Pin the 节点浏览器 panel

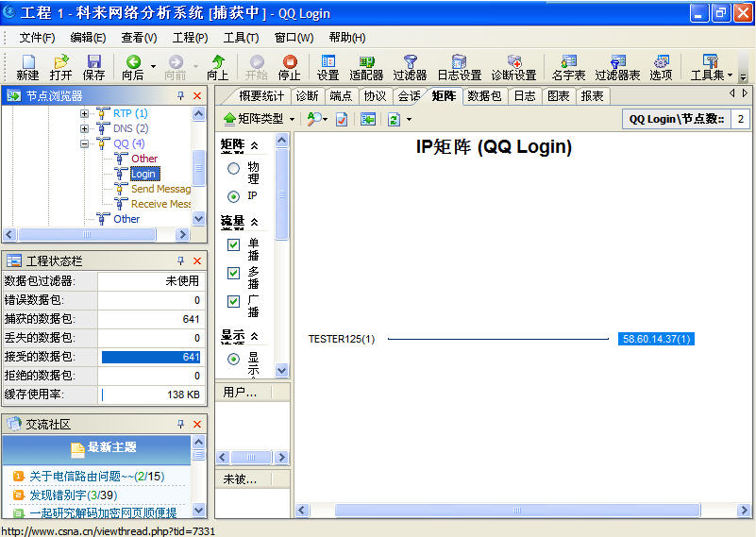coord(181,95)
